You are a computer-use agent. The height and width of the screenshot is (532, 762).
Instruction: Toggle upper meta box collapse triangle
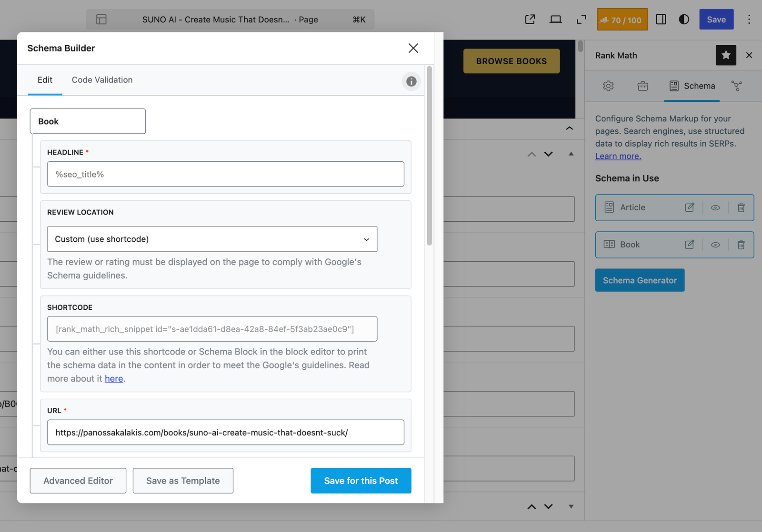click(x=571, y=154)
